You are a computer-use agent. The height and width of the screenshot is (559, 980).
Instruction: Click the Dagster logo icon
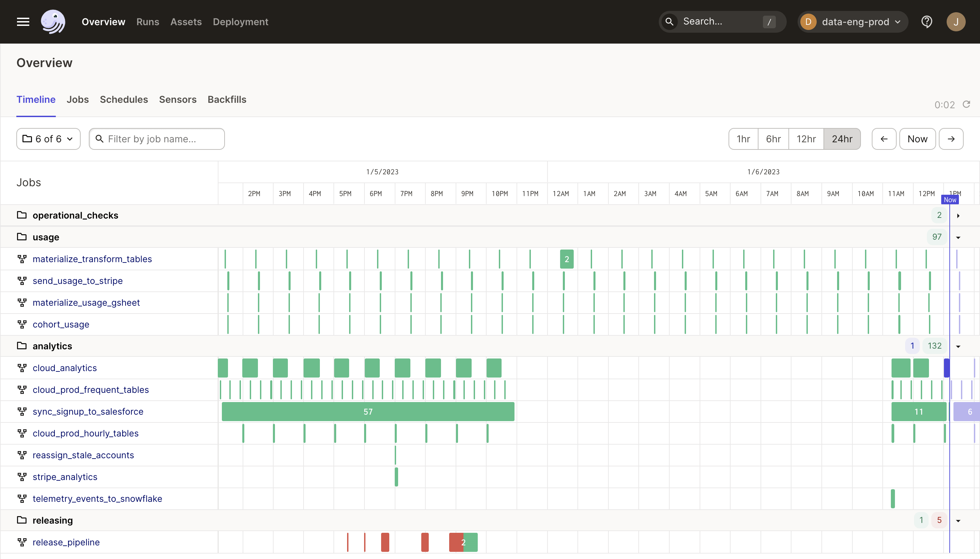[x=53, y=22]
